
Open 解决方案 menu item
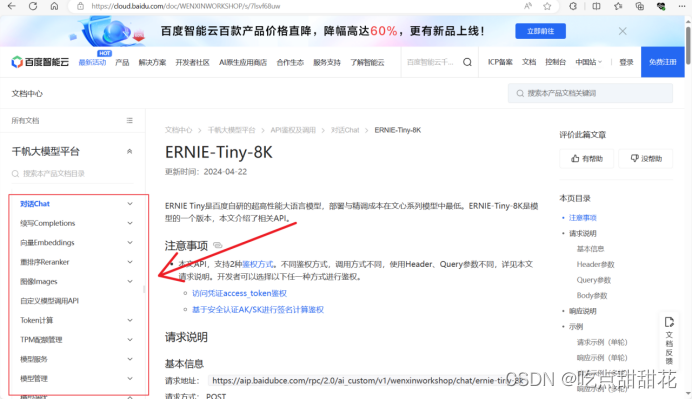152,62
